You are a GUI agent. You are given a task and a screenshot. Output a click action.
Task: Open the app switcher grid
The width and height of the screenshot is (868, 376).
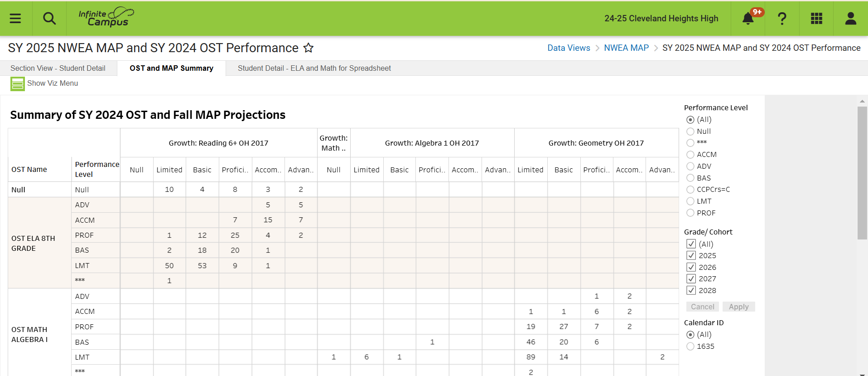(816, 18)
